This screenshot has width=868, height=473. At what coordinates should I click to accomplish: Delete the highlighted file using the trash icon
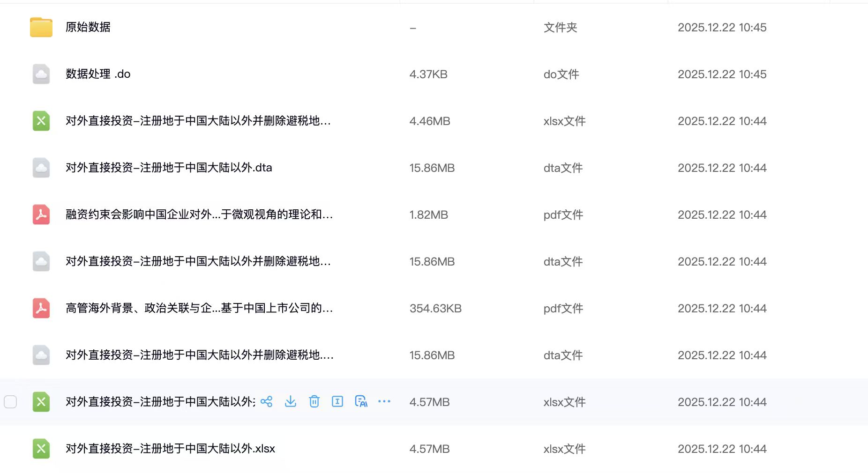314,402
